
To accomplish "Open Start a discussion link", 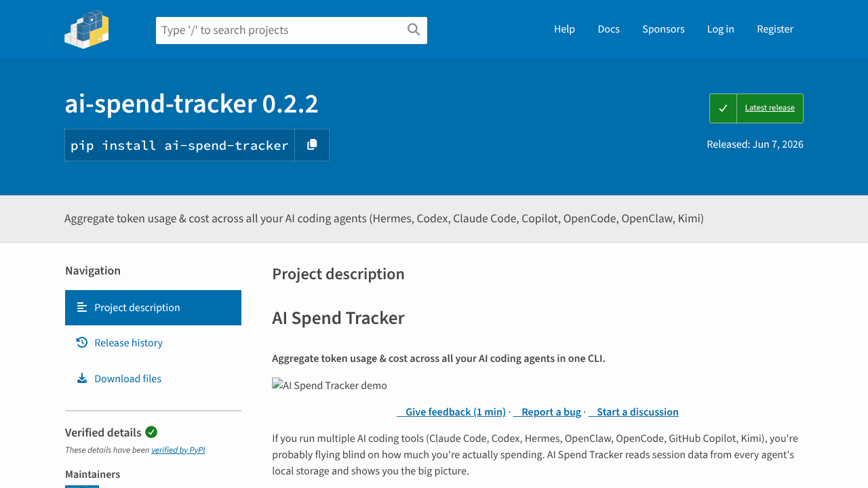I will 633,412.
